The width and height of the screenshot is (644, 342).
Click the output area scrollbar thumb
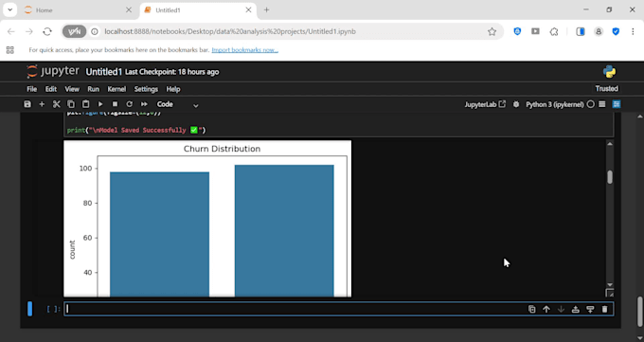pyautogui.click(x=610, y=177)
